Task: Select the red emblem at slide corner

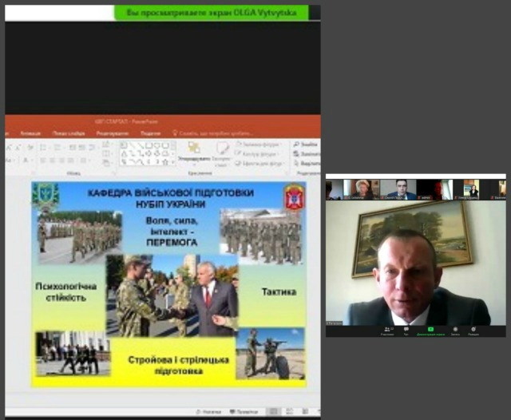Action: click(294, 196)
